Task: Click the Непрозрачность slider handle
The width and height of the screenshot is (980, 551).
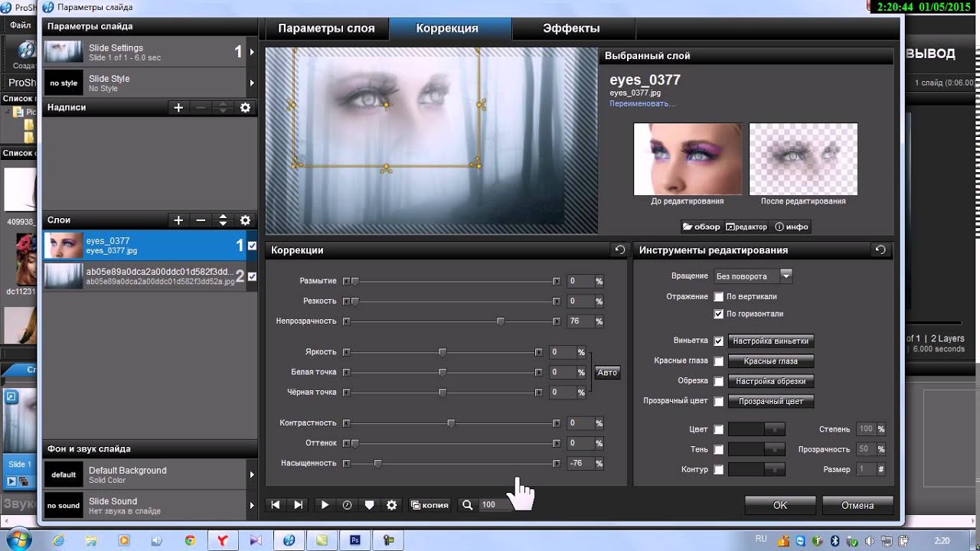Action: tap(501, 321)
